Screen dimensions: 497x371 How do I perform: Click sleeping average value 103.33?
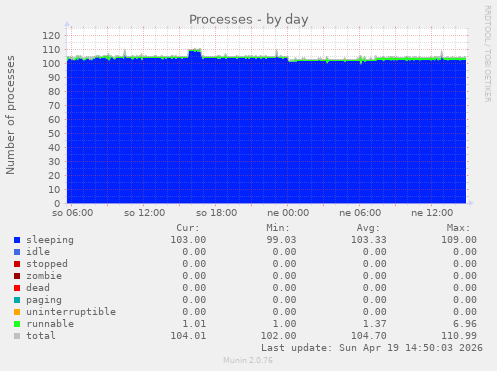click(x=369, y=240)
